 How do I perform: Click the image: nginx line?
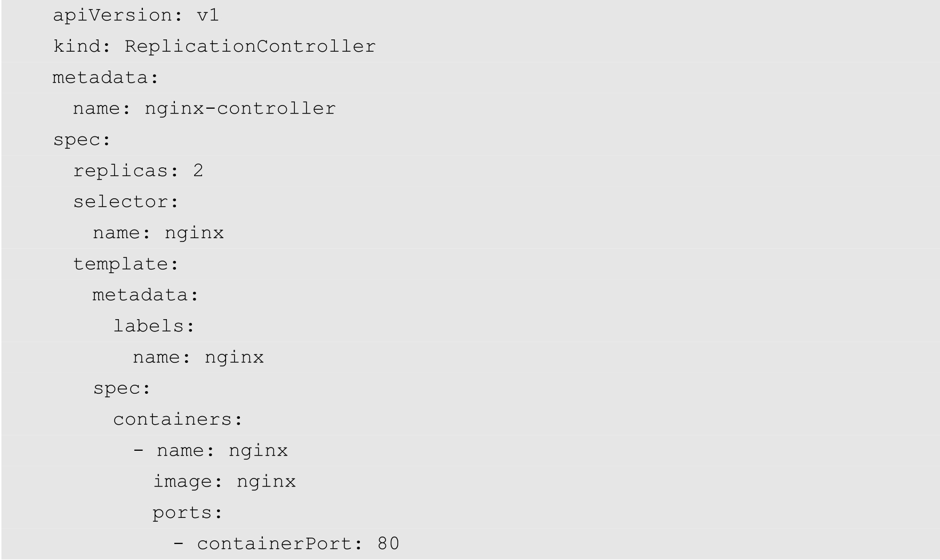(x=224, y=482)
